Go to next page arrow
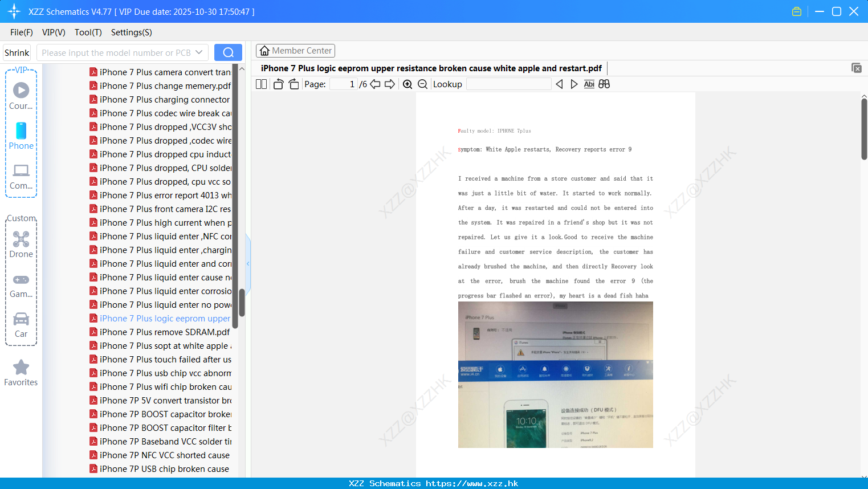This screenshot has width=868, height=489. click(x=390, y=84)
